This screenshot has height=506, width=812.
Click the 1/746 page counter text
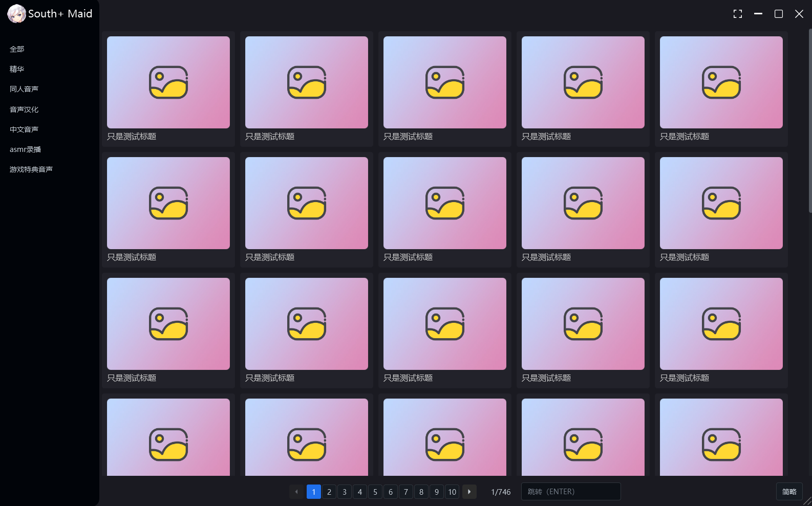(x=501, y=492)
